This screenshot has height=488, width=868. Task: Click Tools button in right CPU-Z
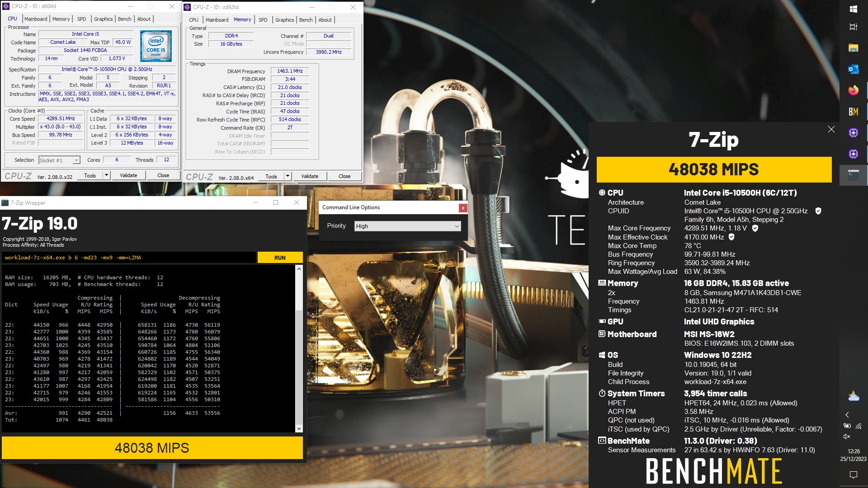271,176
